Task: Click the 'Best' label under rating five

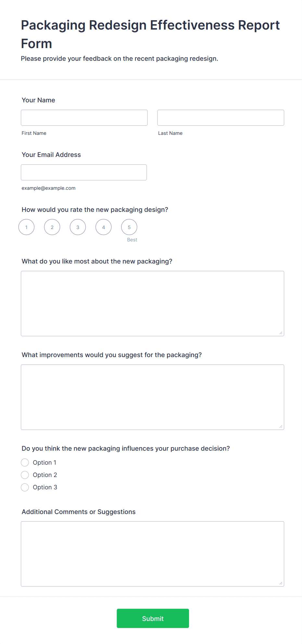Action: point(132,239)
